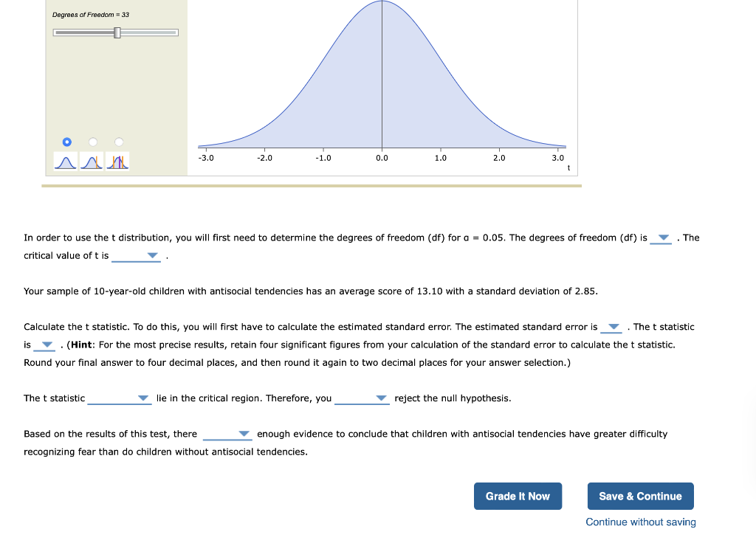The image size is (756, 543).
Task: Open the estimated standard error dropdown
Action: pyautogui.click(x=611, y=327)
